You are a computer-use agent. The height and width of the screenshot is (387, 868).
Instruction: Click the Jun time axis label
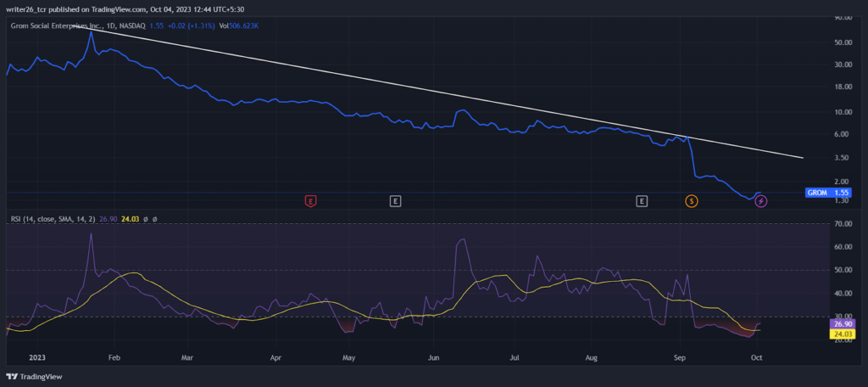point(434,357)
